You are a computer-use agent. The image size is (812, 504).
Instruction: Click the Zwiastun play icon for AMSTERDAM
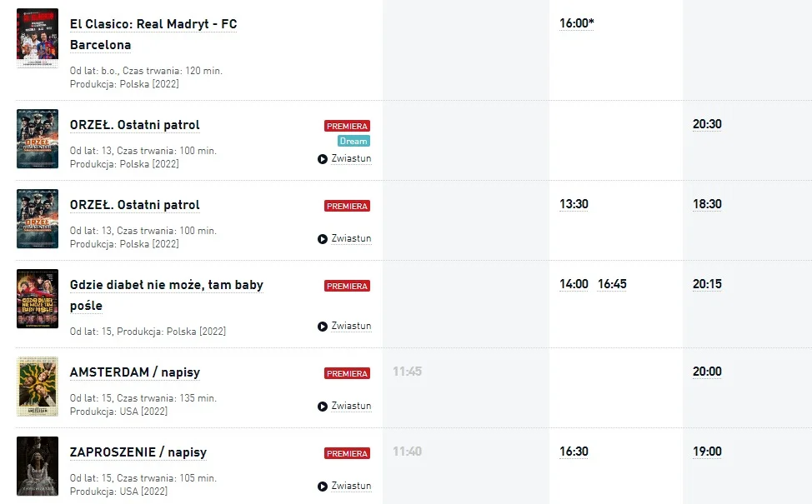tap(322, 407)
